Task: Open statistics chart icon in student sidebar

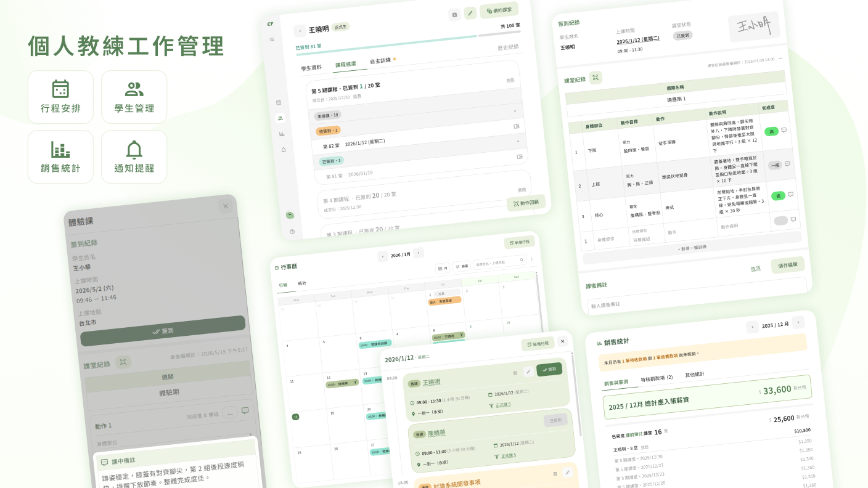Action: pos(282,134)
